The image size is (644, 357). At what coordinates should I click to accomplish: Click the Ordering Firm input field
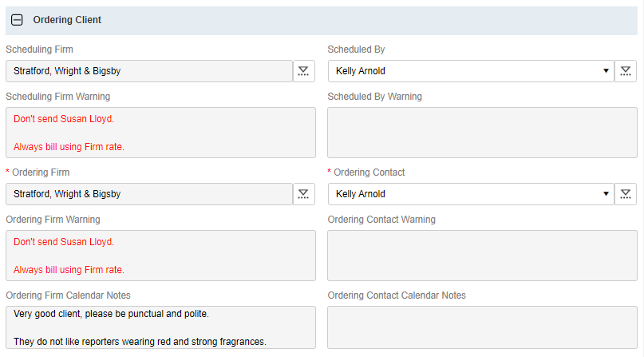click(149, 194)
